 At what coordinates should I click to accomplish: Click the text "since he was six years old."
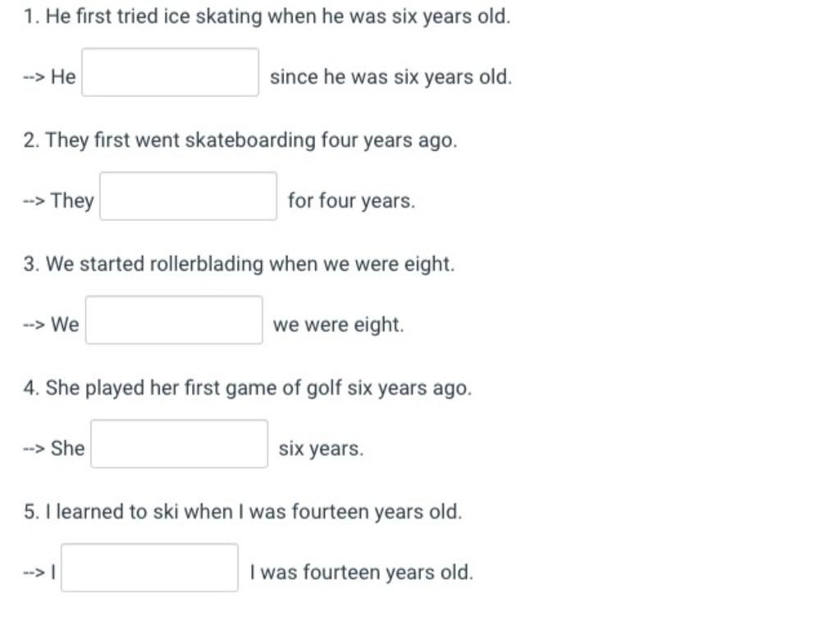391,77
